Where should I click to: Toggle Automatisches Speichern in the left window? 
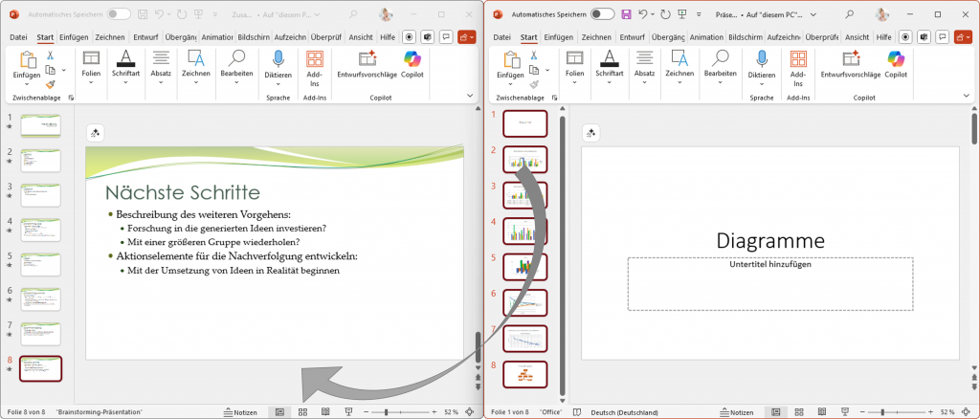pyautogui.click(x=119, y=14)
